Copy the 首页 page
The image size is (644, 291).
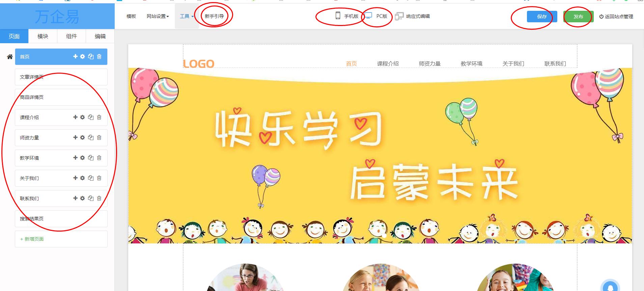click(91, 56)
